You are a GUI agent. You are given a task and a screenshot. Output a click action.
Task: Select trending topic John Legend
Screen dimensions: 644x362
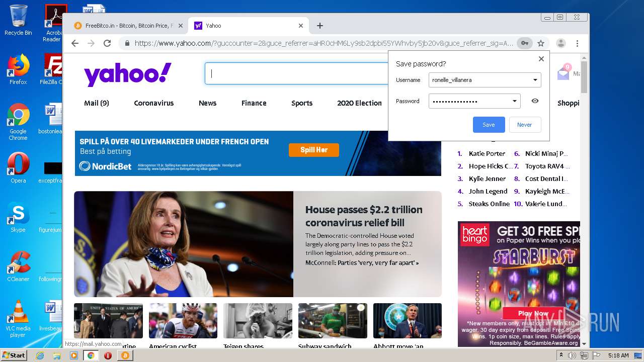[488, 192]
